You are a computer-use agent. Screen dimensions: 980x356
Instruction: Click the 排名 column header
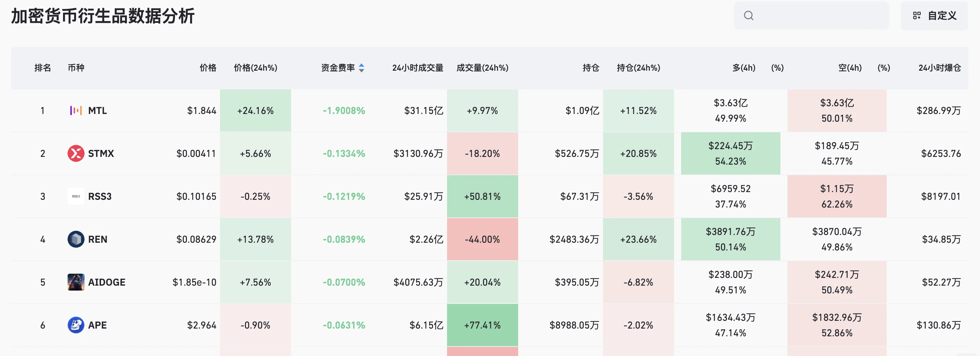[42, 68]
